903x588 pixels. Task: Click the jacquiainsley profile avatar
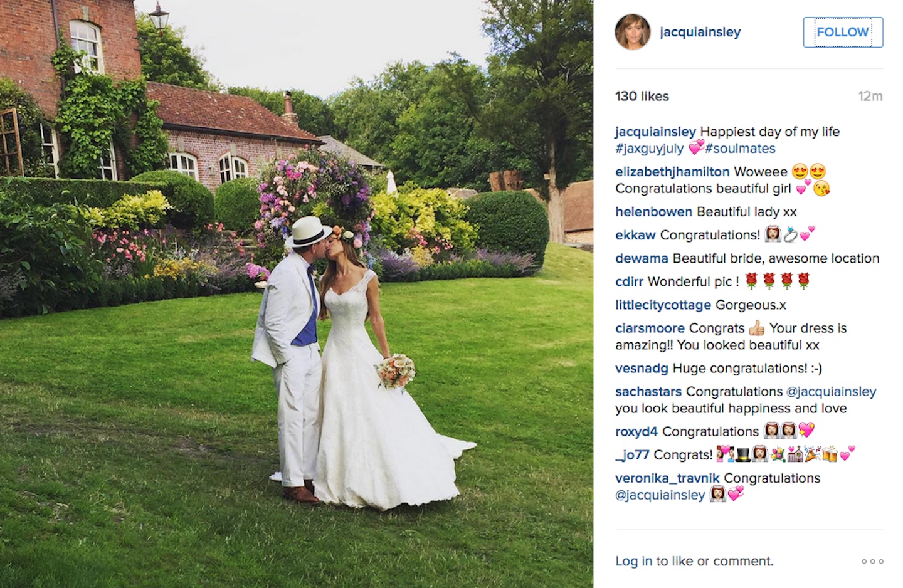tap(633, 32)
